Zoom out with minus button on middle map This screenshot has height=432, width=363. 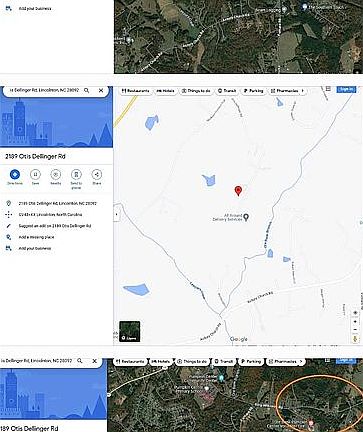point(355,330)
